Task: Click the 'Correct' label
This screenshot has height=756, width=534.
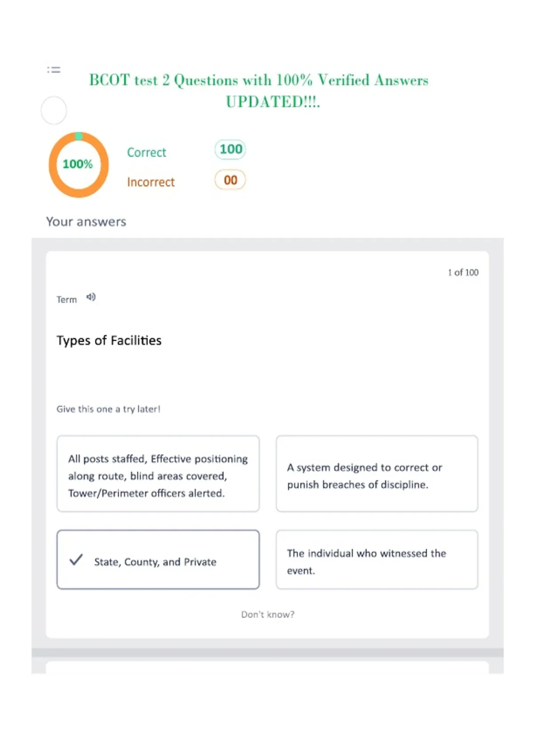Action: (x=146, y=153)
